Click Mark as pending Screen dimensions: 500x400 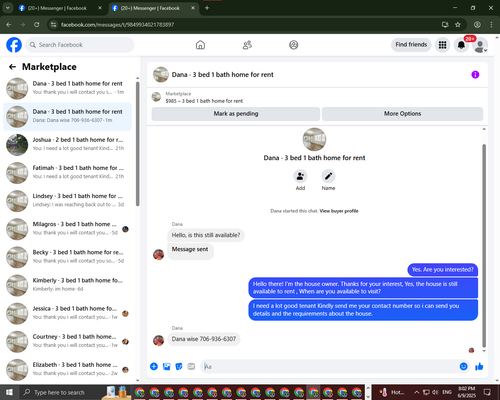pos(236,114)
